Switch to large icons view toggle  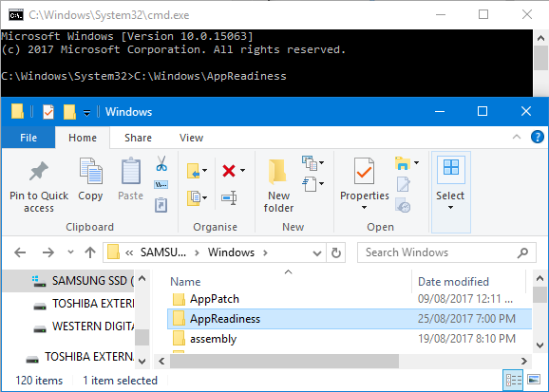[534, 380]
